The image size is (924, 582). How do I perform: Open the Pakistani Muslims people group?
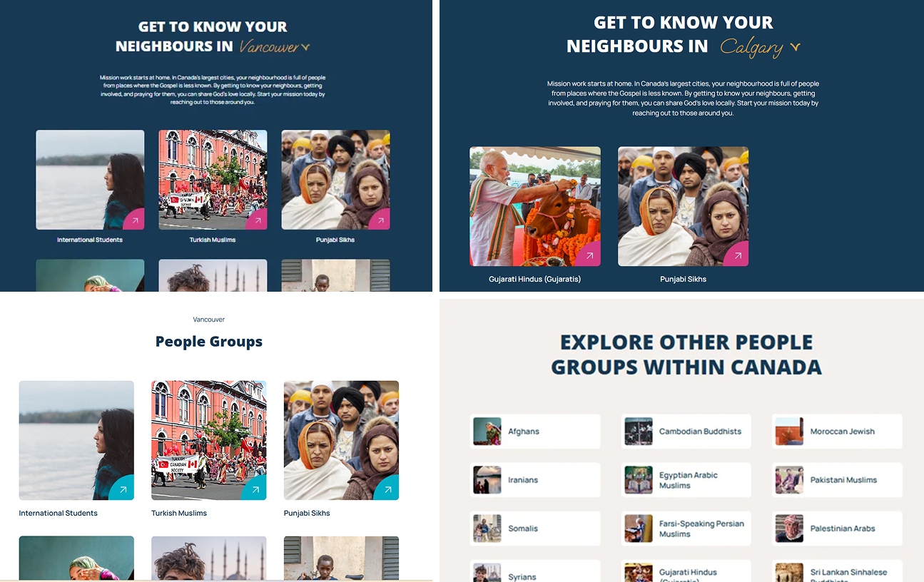(837, 479)
